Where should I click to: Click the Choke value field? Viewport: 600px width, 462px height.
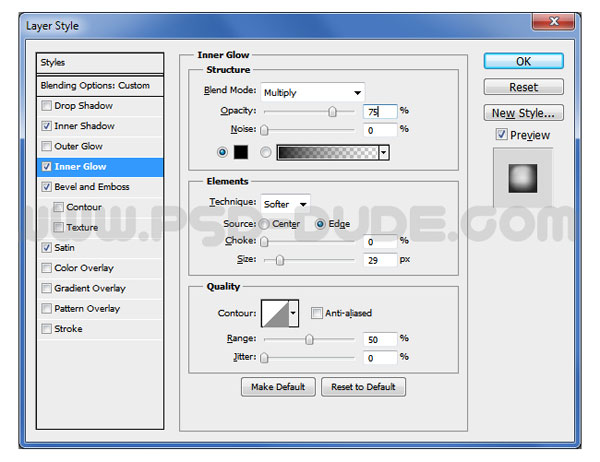(x=380, y=242)
